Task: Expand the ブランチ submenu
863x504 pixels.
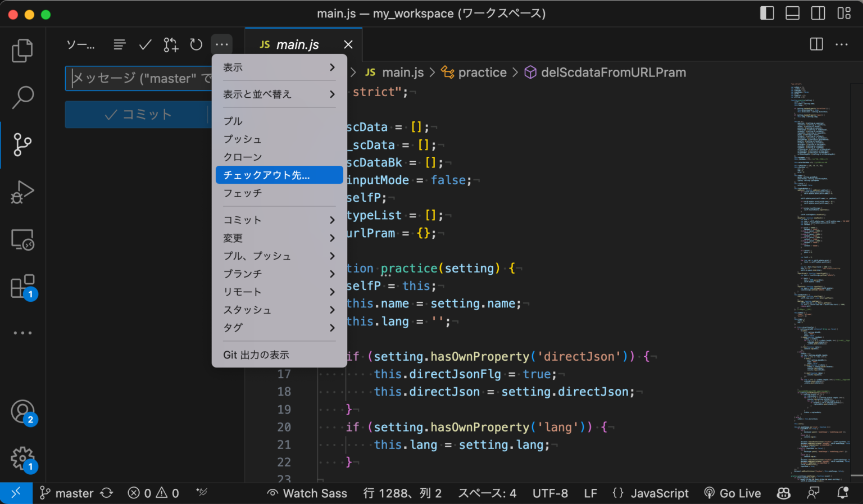Action: (279, 274)
